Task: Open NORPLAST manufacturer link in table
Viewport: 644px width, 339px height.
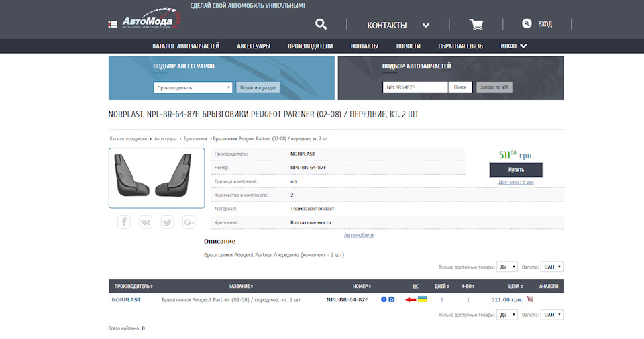Action: point(126,299)
